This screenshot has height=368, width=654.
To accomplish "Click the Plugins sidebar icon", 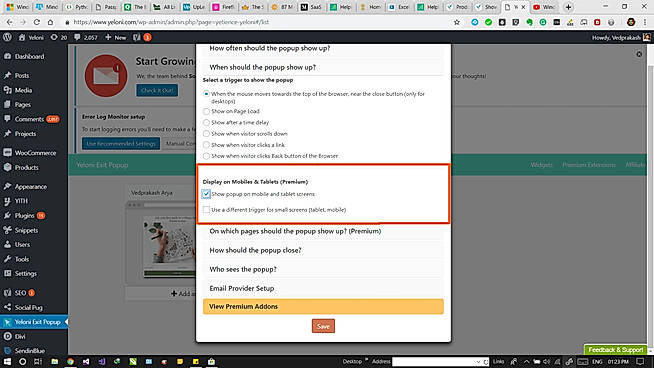I will tap(8, 215).
